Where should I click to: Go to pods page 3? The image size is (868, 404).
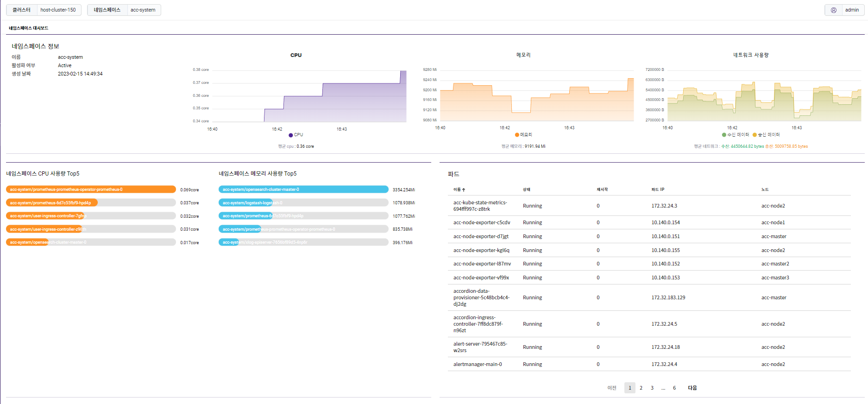click(x=652, y=388)
